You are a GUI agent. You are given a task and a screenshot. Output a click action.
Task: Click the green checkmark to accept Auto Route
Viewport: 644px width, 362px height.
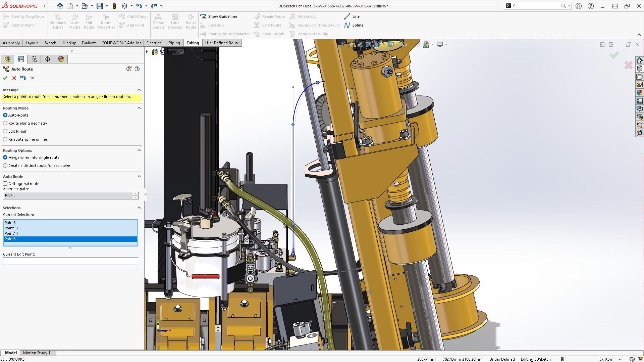[5, 78]
